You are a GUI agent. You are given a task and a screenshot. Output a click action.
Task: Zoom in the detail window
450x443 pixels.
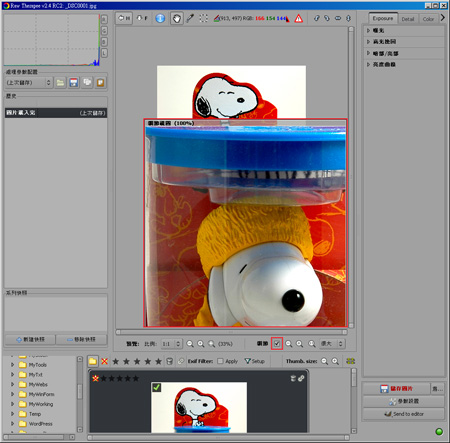click(300, 344)
